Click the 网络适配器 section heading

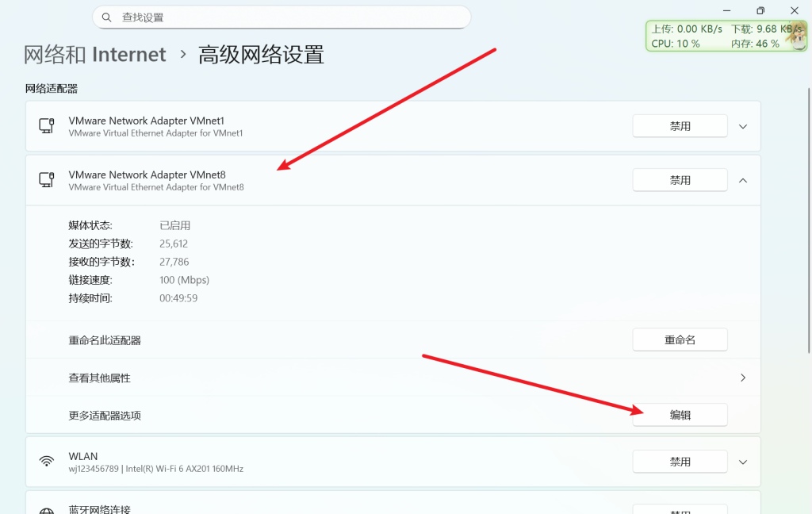(x=52, y=89)
